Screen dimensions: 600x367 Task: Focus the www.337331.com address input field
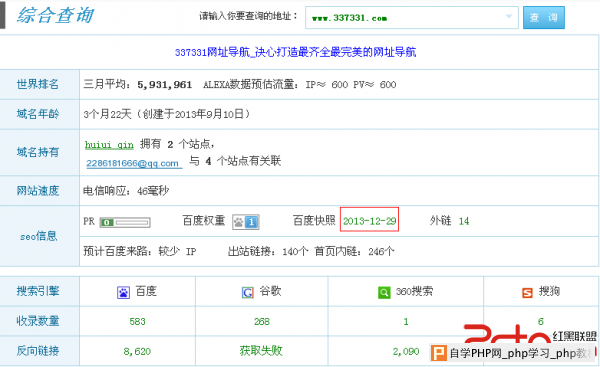pos(412,17)
